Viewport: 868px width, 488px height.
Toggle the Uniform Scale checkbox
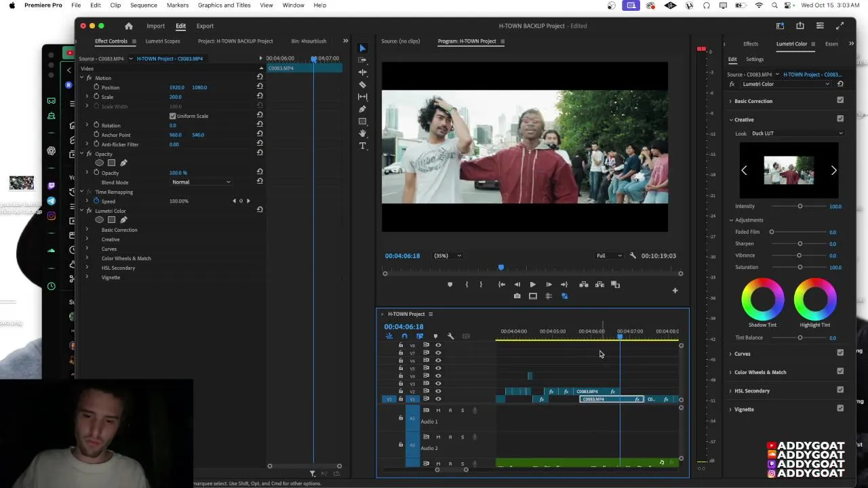[172, 116]
